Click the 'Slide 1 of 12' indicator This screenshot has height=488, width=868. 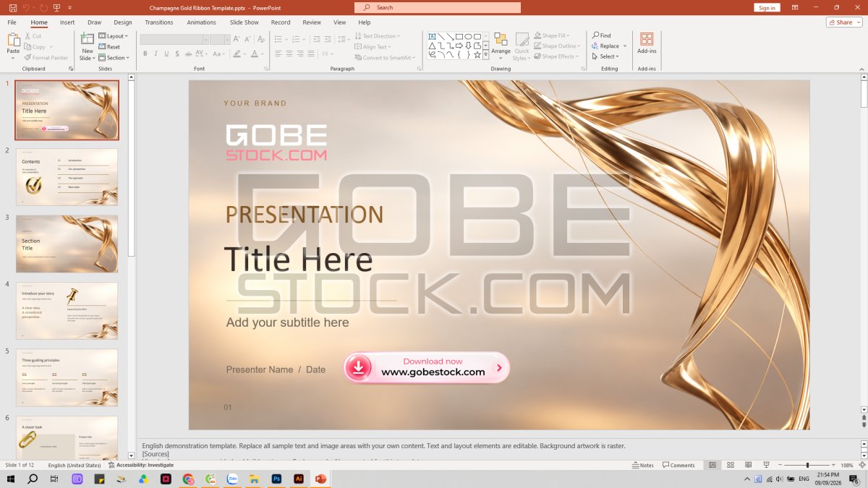[x=20, y=465]
